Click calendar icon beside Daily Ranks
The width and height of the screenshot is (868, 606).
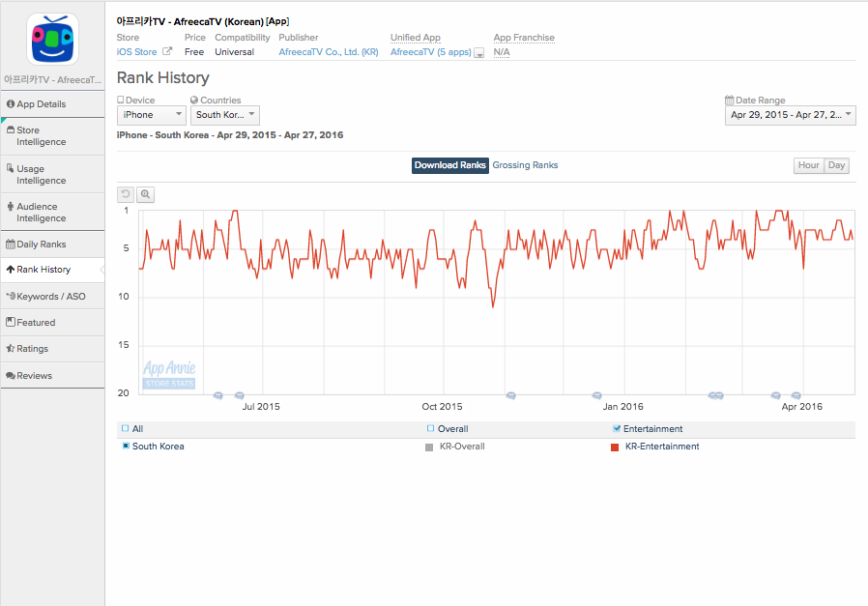coord(11,244)
